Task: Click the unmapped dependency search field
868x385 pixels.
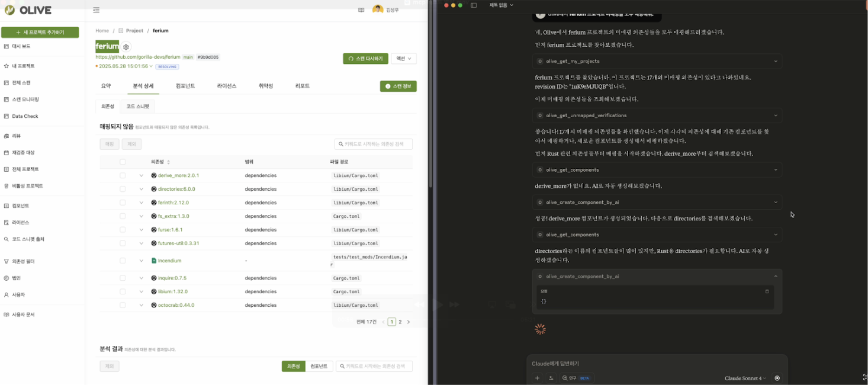Action: tap(374, 144)
